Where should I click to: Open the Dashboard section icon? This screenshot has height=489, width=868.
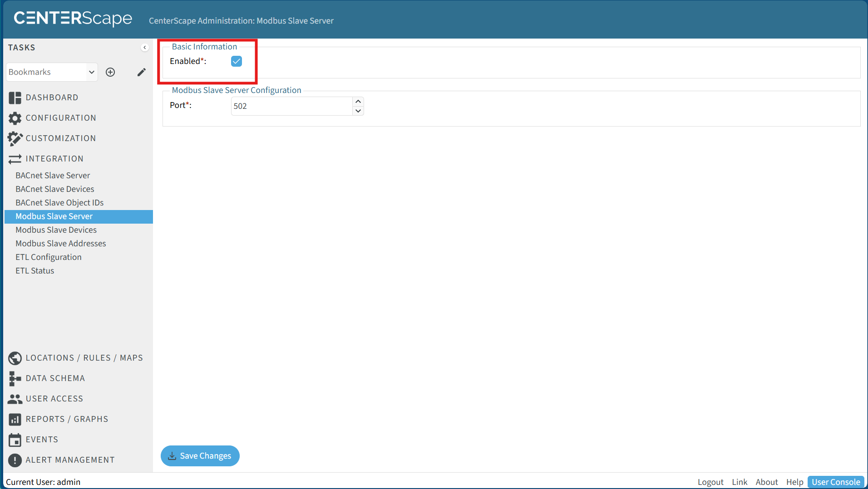pos(15,98)
